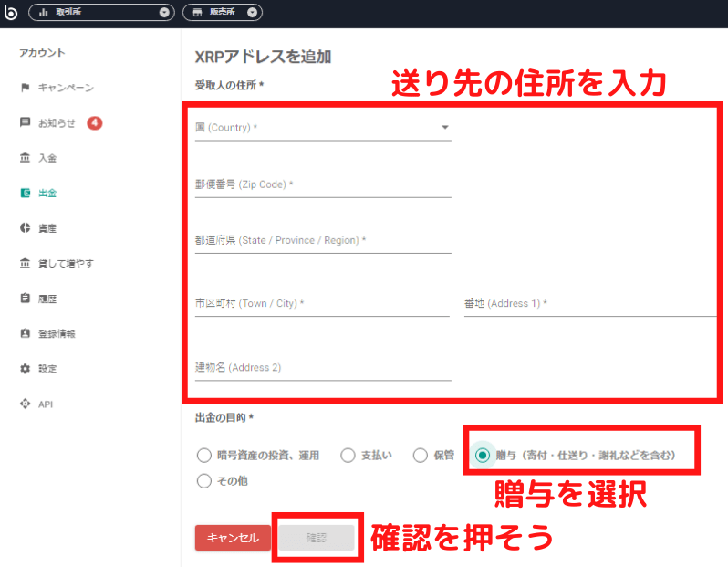Click the bitbank logo icon
The height and width of the screenshot is (567, 728).
tap(12, 13)
